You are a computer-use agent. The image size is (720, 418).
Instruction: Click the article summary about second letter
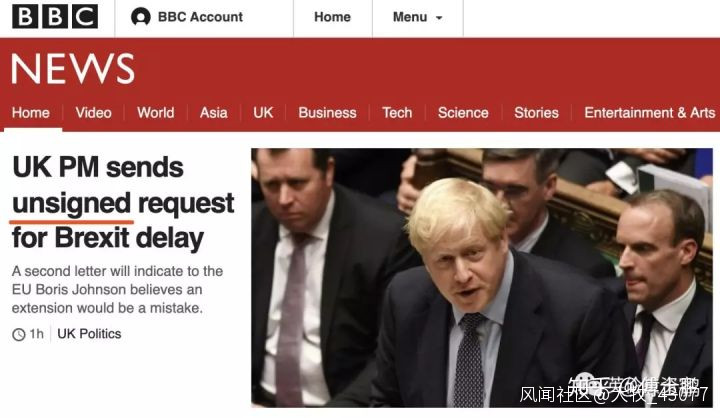117,289
